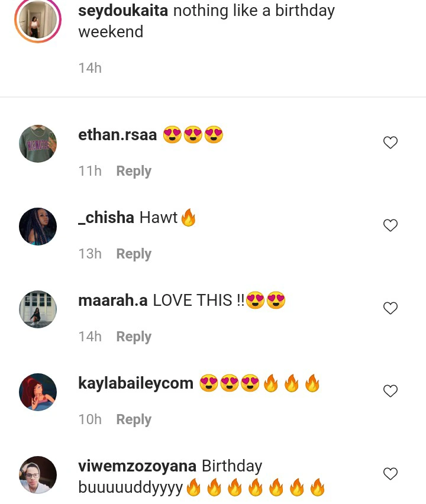
Task: Reply to maarah.a's LOVE THIS comment
Action: coord(134,337)
